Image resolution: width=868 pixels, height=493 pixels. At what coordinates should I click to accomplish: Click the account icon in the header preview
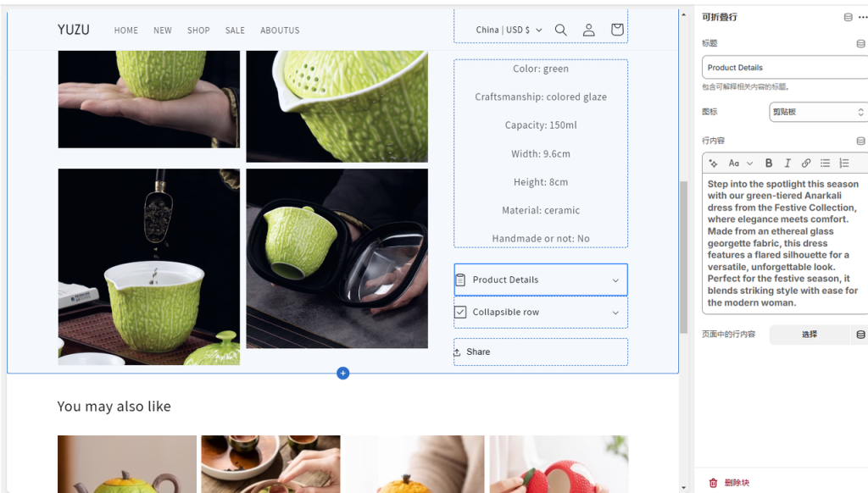(x=588, y=29)
